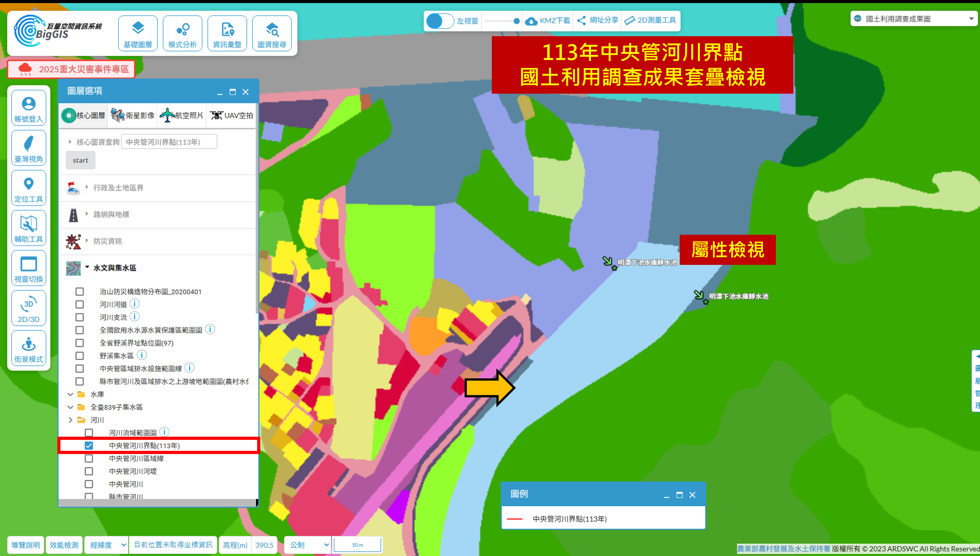Uncheck 中央管河川界點(113年) layer checkbox
This screenshot has height=556, width=980.
(89, 445)
